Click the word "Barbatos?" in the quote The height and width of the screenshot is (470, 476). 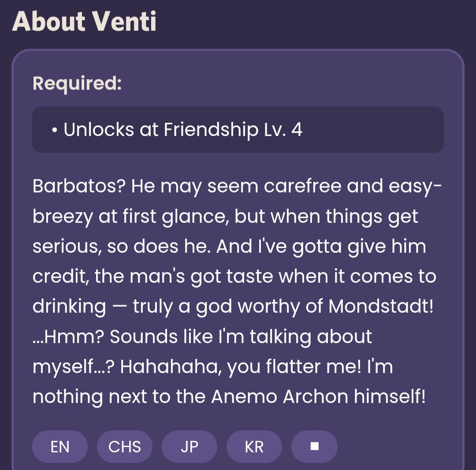[x=78, y=186]
